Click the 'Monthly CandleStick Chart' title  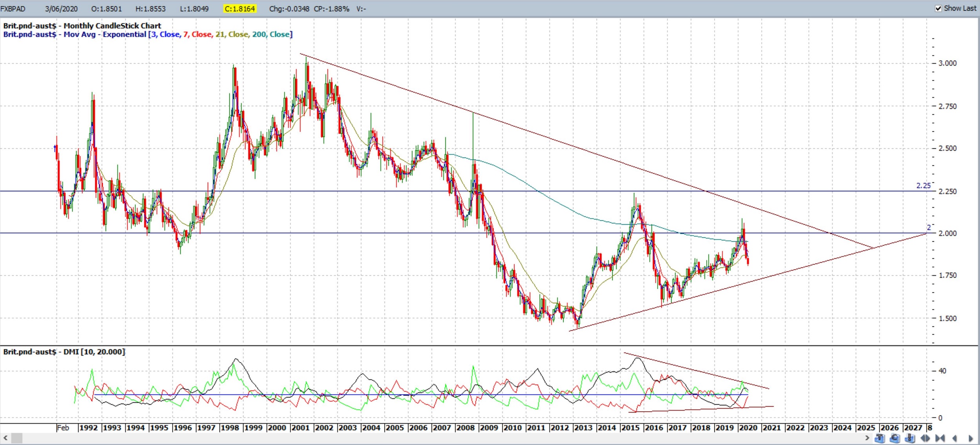point(113,26)
